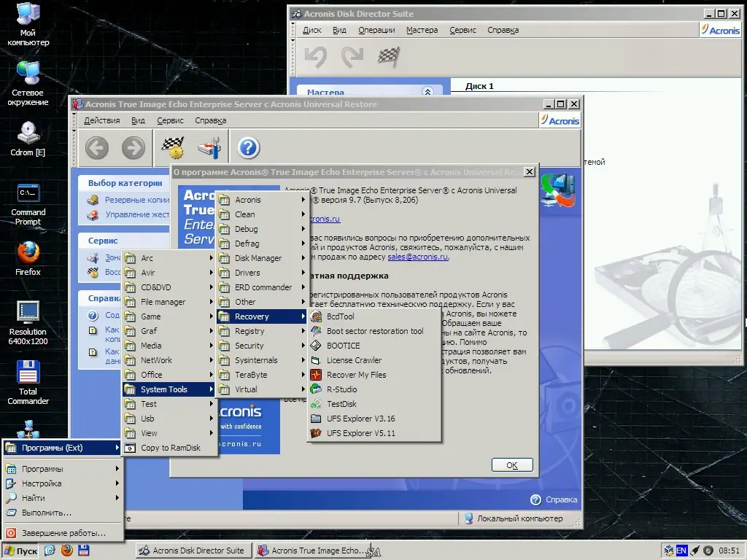The height and width of the screenshot is (560, 747).
Task: Click the Пуск start button
Action: 21,551
